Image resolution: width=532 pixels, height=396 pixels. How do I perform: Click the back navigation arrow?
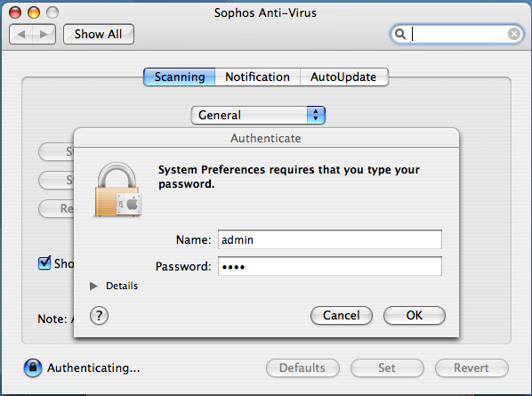click(21, 35)
